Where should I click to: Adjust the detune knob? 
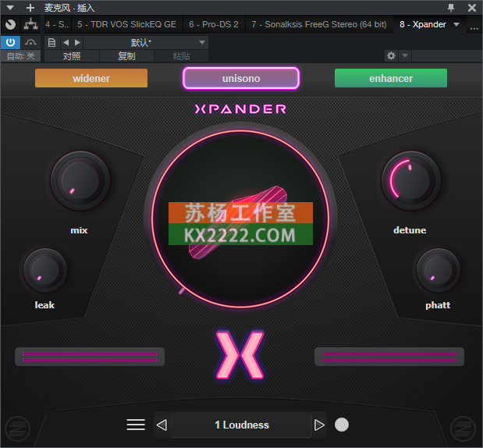click(411, 181)
